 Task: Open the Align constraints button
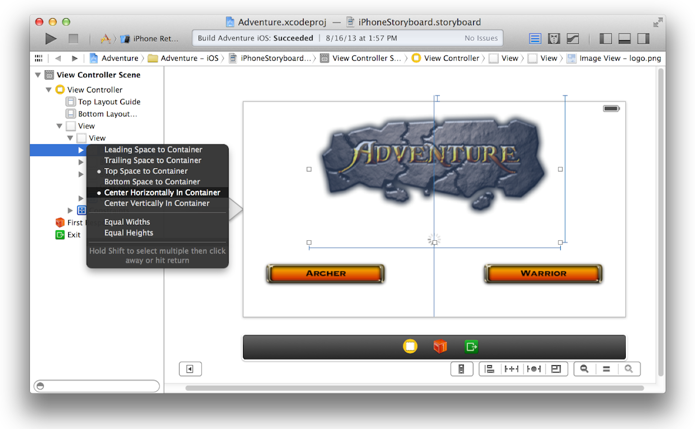click(x=489, y=369)
